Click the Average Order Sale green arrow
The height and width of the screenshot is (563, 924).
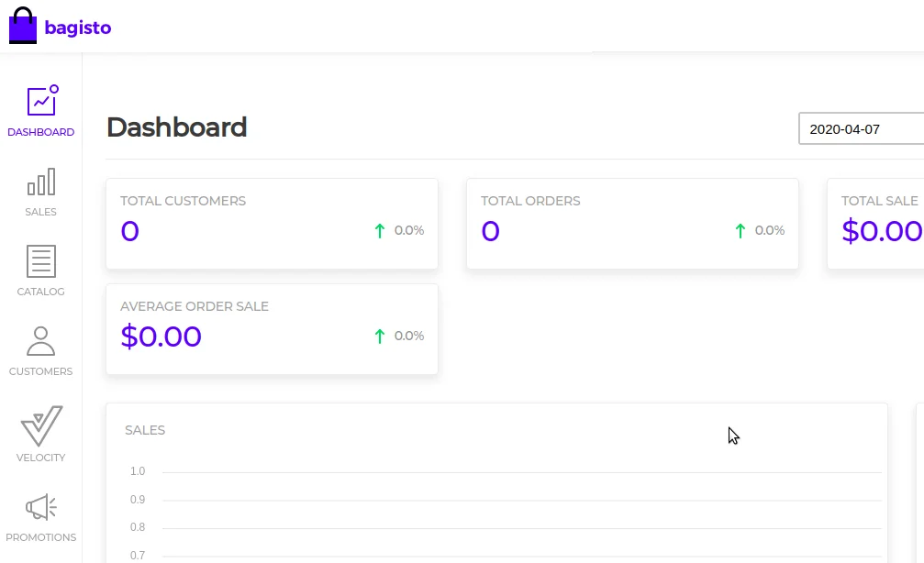coord(380,337)
